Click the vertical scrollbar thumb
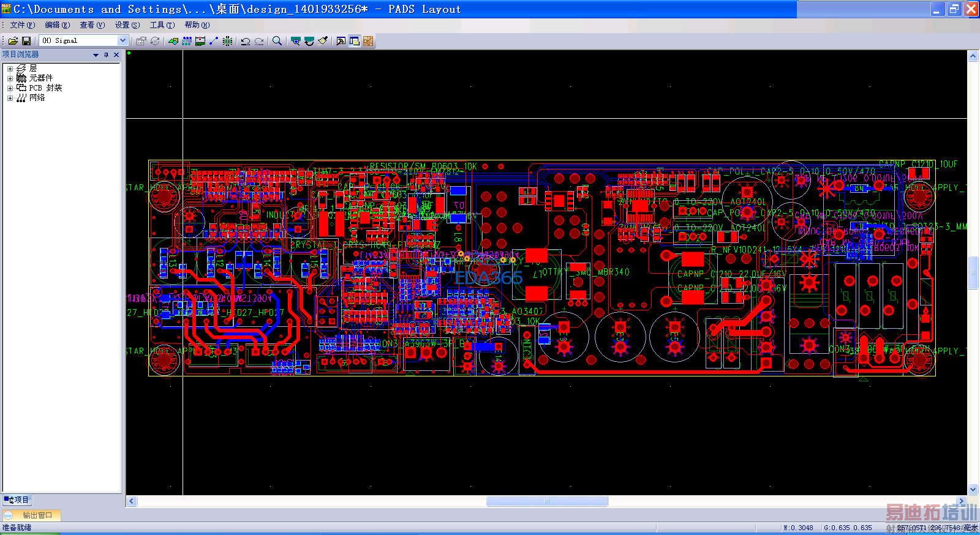Image resolution: width=980 pixels, height=535 pixels. tap(973, 273)
